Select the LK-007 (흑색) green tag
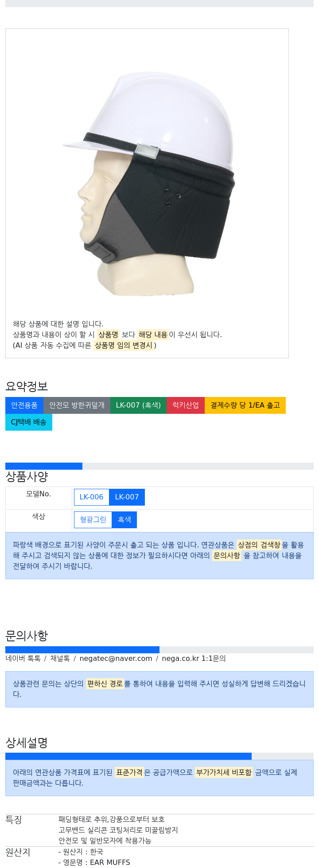Viewport: 319px width, 868px height. (138, 405)
